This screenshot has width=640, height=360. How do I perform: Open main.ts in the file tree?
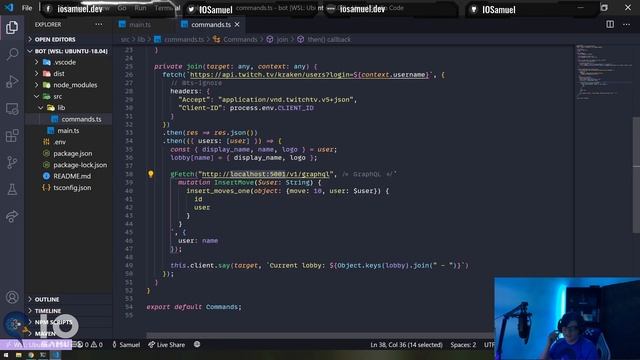[68, 131]
